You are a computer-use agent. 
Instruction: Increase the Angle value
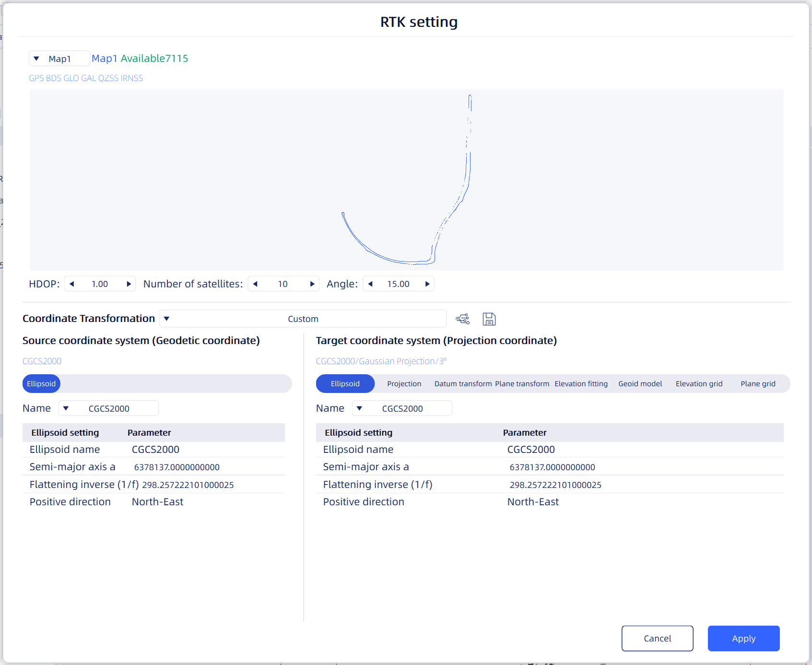click(x=427, y=284)
